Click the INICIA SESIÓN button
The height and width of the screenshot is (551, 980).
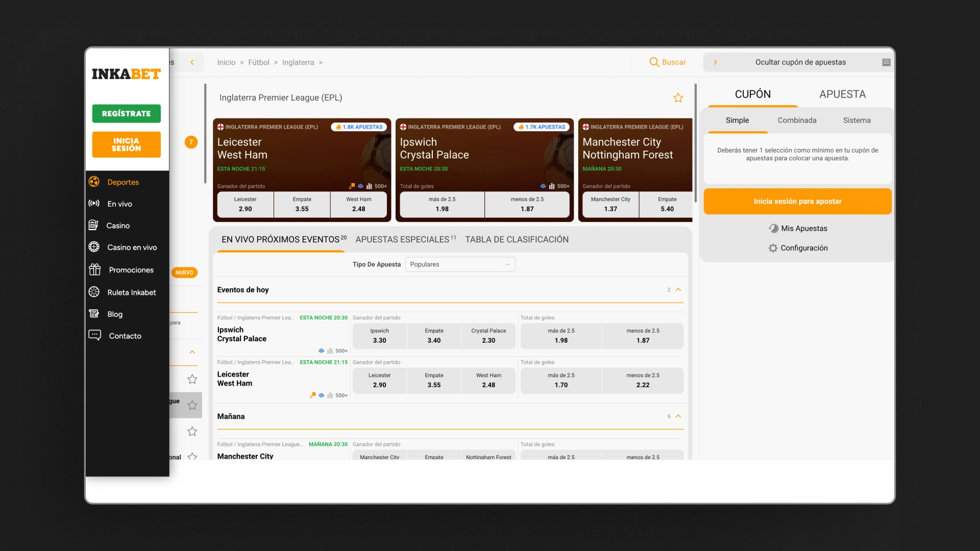click(x=126, y=145)
